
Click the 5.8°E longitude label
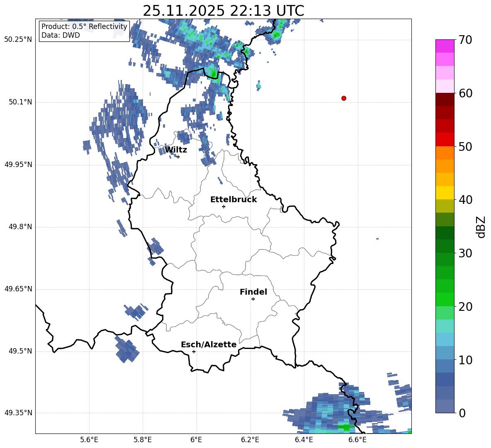143,440
